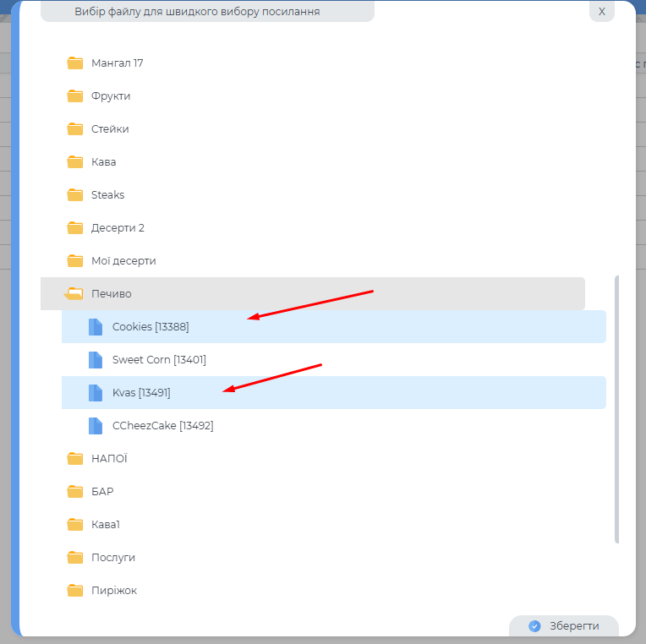This screenshot has width=646, height=644.
Task: Expand the Стейки folder
Action: pyautogui.click(x=110, y=129)
